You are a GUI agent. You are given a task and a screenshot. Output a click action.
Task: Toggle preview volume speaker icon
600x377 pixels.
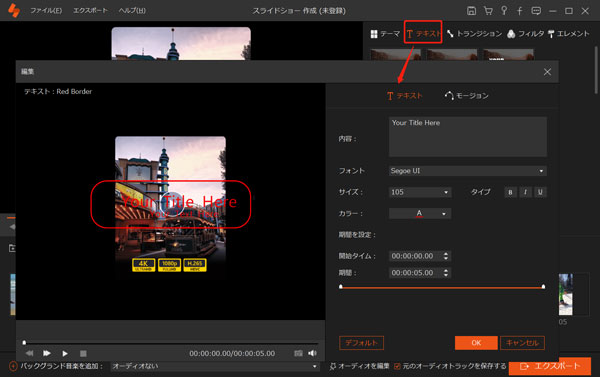tap(312, 353)
